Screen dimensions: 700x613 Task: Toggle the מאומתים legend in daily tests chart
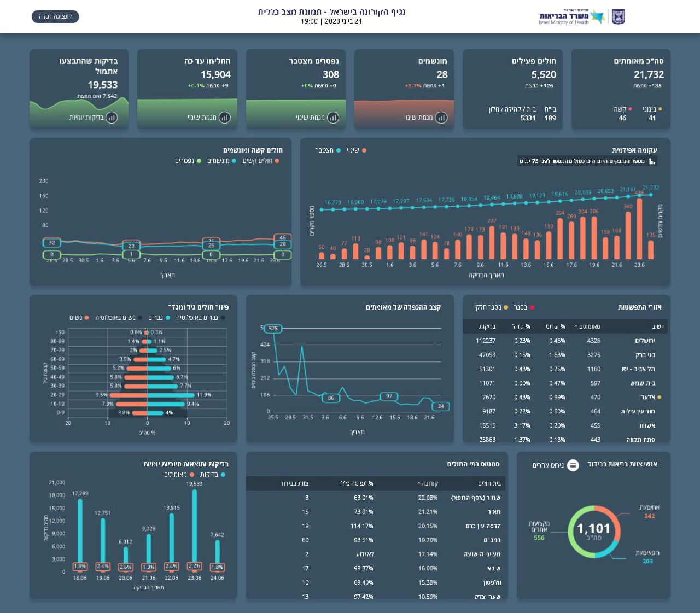178,475
